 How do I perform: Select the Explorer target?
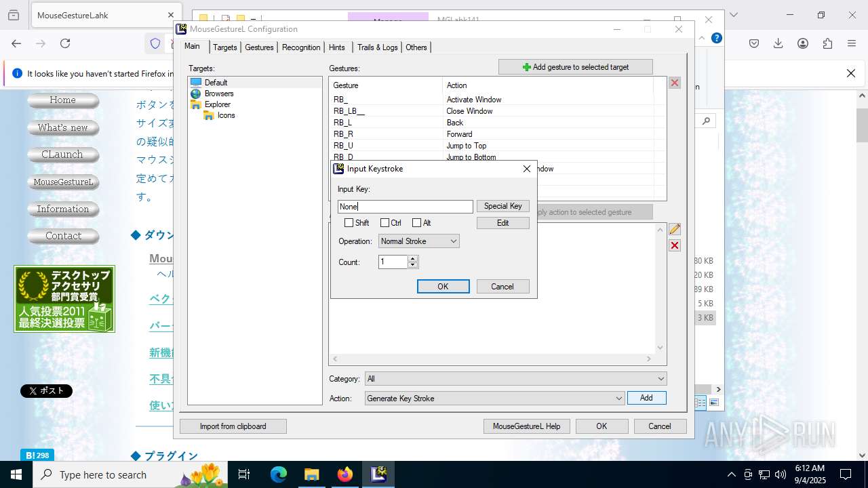(217, 104)
